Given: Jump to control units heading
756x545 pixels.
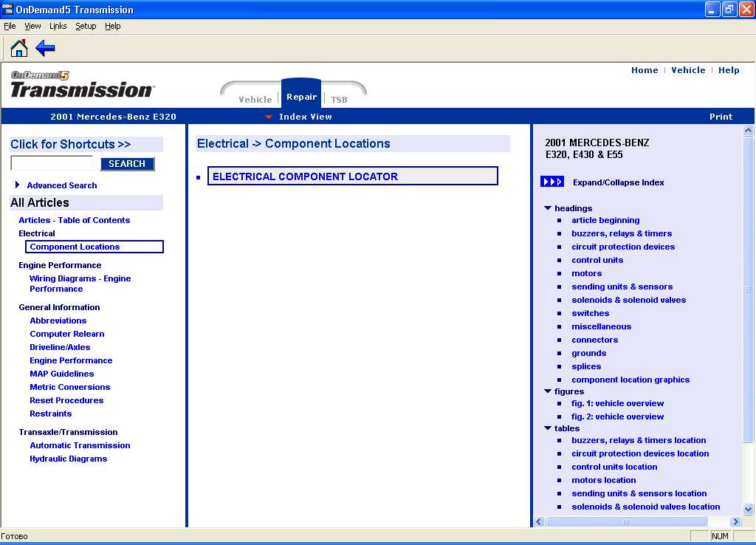Looking at the screenshot, I should [x=597, y=260].
